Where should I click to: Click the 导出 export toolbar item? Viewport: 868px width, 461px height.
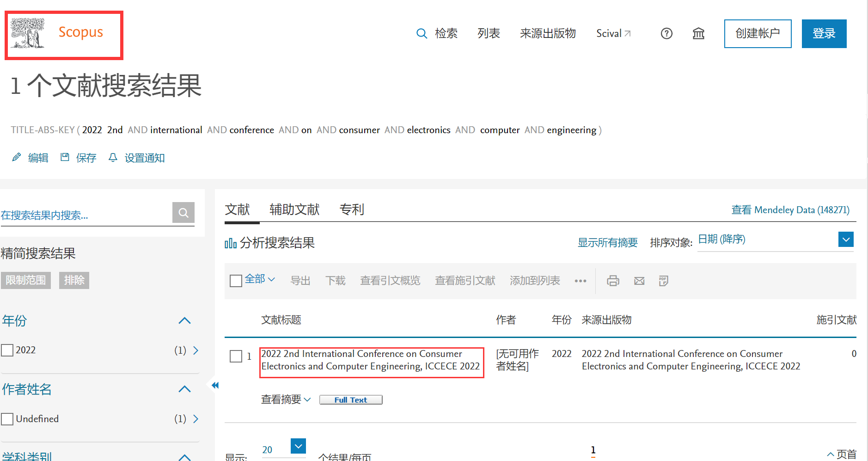pyautogui.click(x=300, y=281)
